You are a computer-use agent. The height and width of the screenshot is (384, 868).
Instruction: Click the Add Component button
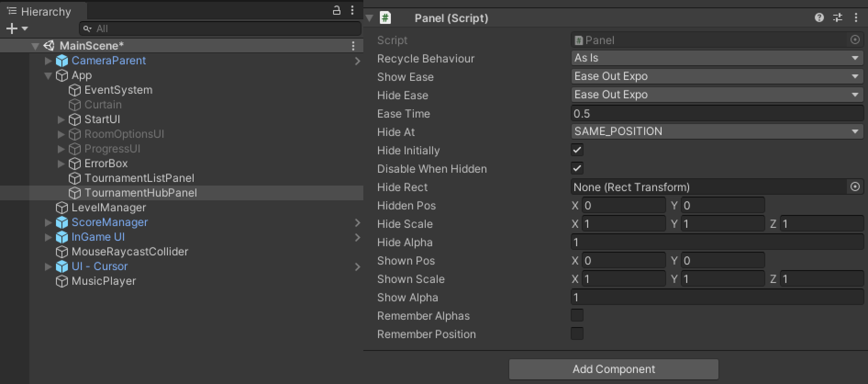[x=613, y=369]
